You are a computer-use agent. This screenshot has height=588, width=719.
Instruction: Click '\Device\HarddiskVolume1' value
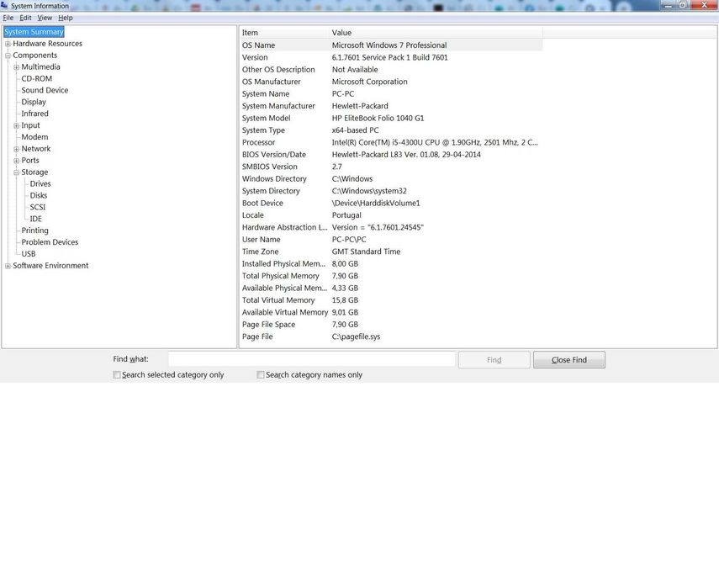376,204
